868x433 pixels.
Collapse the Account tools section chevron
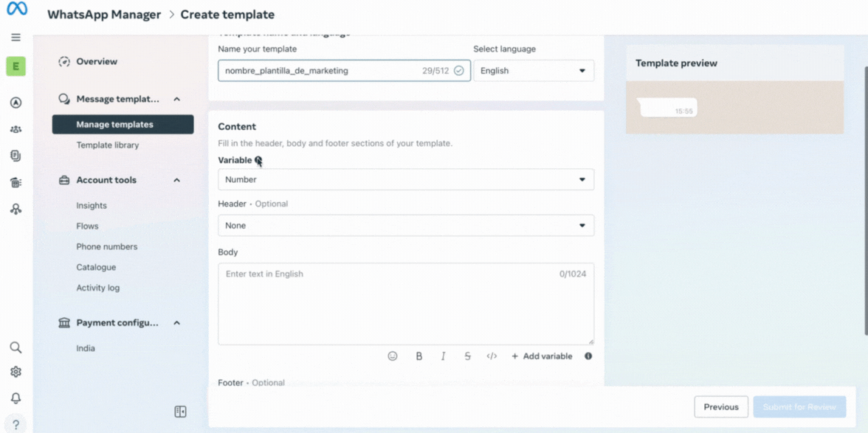[177, 180]
